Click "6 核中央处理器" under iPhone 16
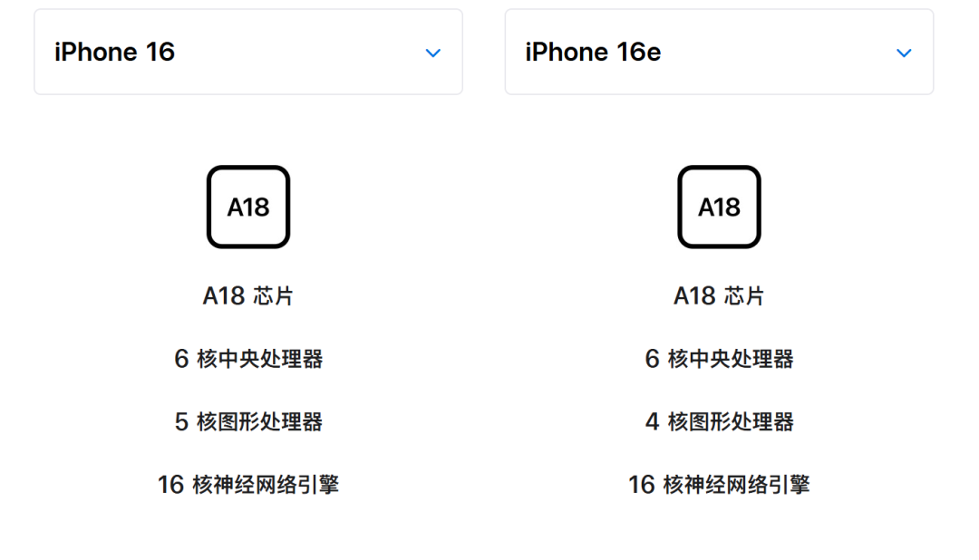979x560 pixels. tap(248, 359)
